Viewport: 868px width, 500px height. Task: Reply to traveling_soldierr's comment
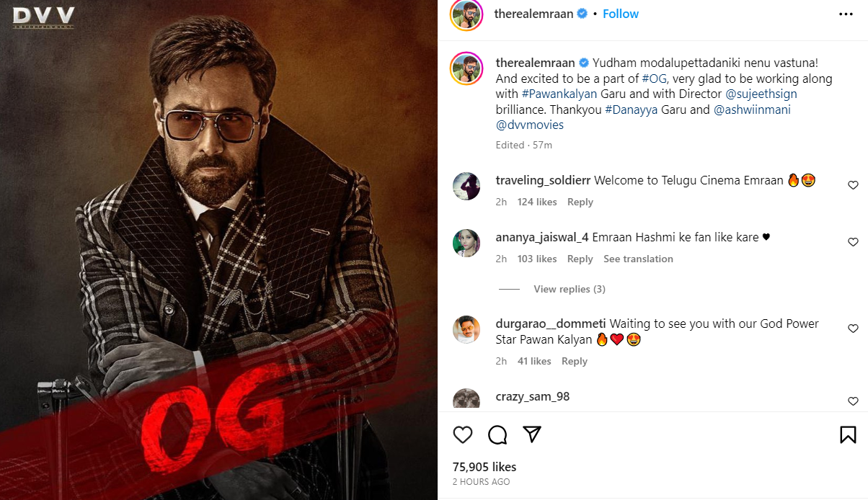pos(580,202)
